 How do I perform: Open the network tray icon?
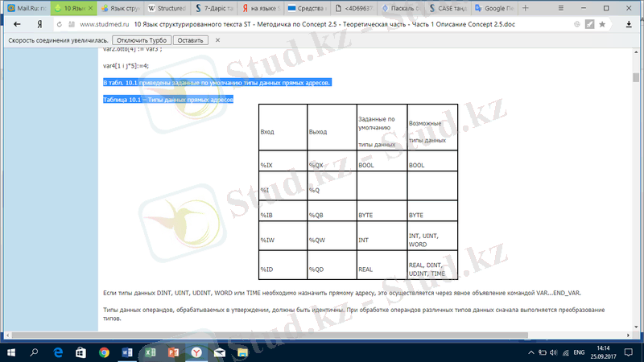click(566, 352)
